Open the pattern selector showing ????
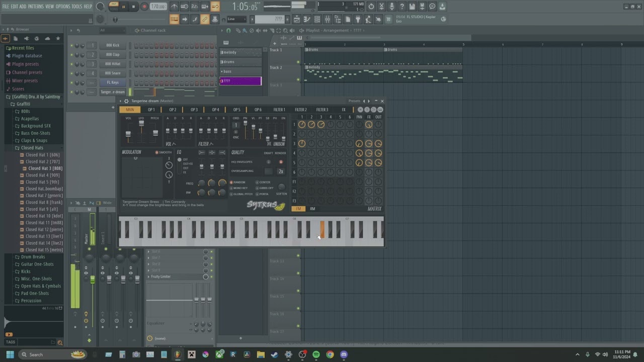 (x=270, y=19)
